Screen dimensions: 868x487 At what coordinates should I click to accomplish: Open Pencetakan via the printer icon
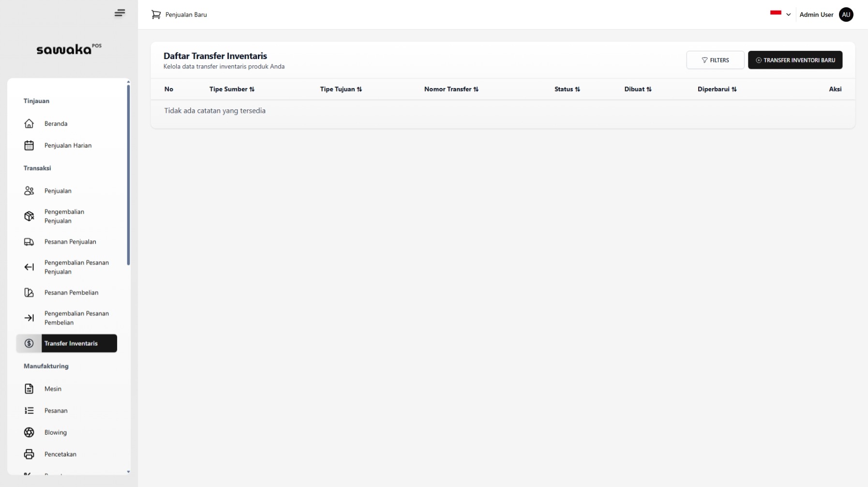click(29, 454)
